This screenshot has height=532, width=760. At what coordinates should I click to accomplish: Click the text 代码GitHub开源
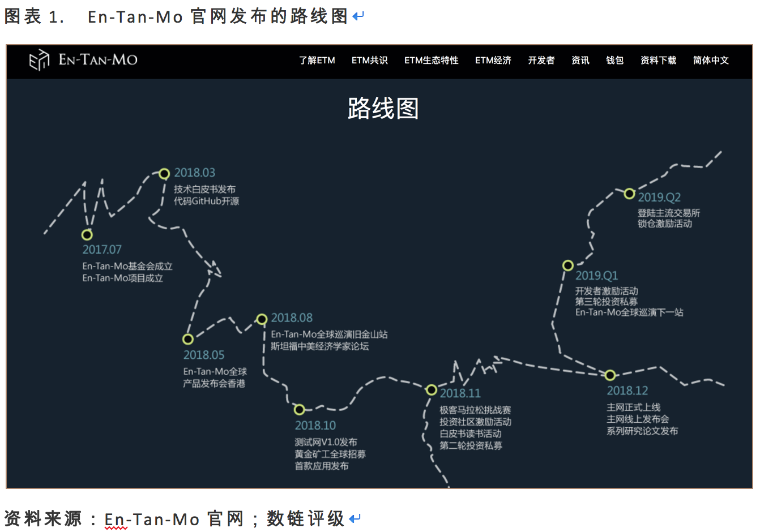(206, 201)
